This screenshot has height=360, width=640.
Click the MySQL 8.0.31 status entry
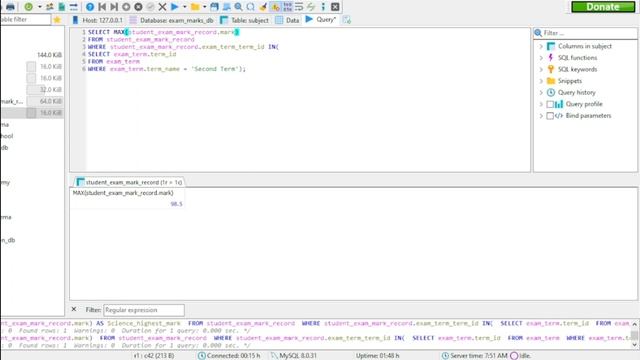coord(294,356)
